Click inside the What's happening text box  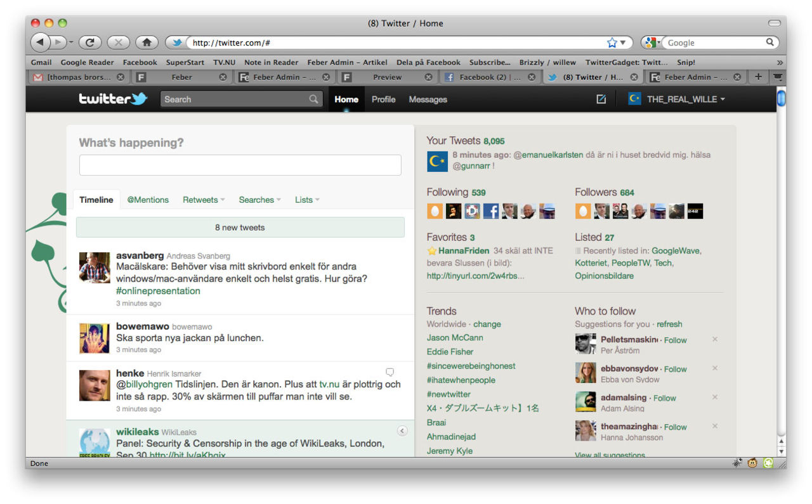coord(240,165)
